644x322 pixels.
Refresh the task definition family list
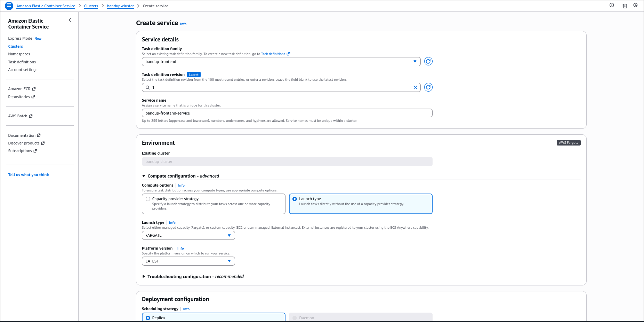(428, 61)
